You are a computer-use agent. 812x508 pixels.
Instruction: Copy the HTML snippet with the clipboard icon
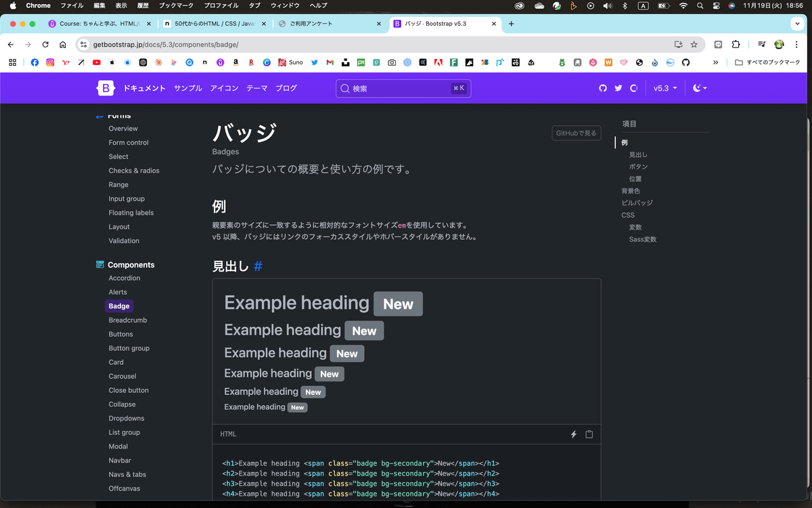tap(589, 433)
